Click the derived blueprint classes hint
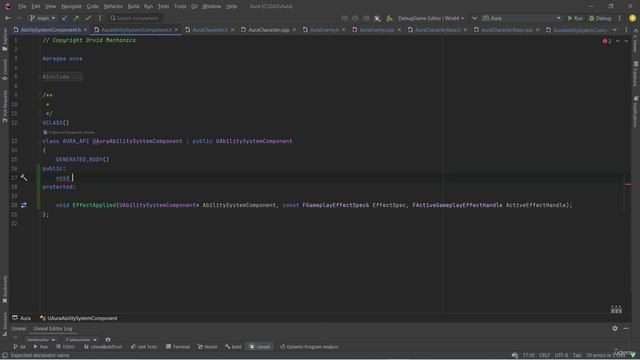This screenshot has height=360, width=640. tap(69, 132)
